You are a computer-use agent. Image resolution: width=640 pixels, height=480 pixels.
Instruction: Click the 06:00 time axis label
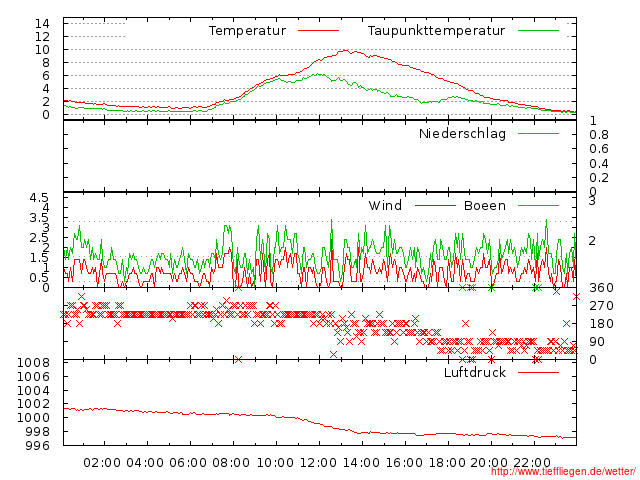[188, 463]
